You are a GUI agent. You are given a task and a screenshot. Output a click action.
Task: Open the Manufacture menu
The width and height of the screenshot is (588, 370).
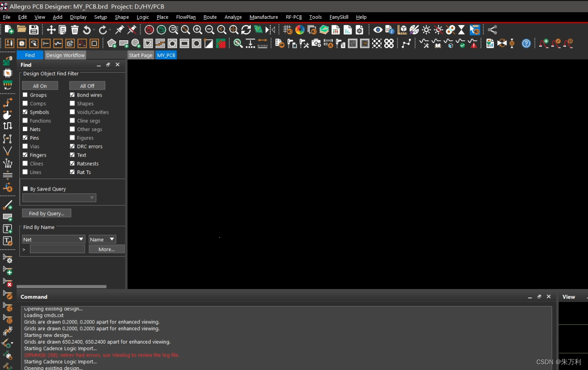coord(264,17)
